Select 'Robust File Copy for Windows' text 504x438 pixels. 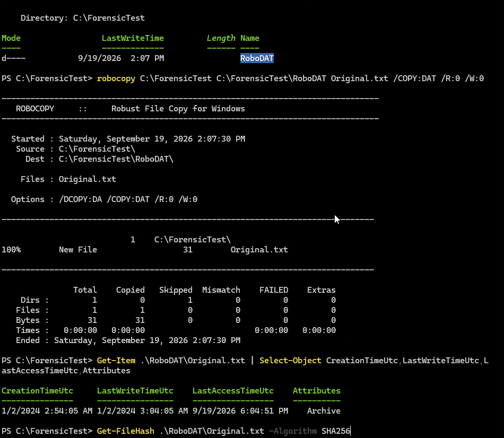coord(178,109)
